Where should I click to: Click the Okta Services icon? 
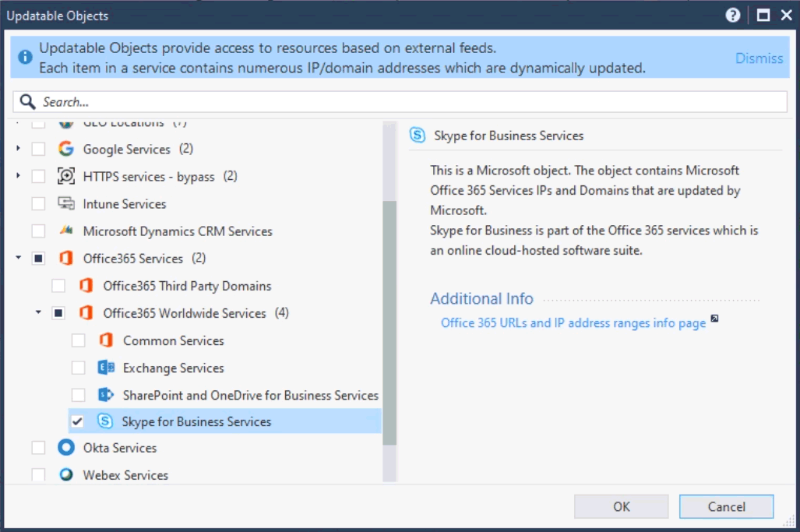click(x=65, y=447)
